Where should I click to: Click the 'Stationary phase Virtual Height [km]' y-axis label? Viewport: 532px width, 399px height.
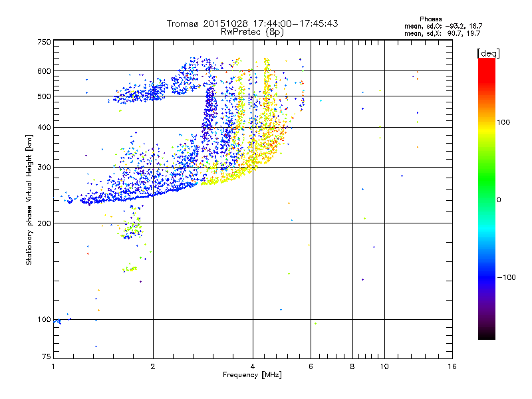coord(29,200)
